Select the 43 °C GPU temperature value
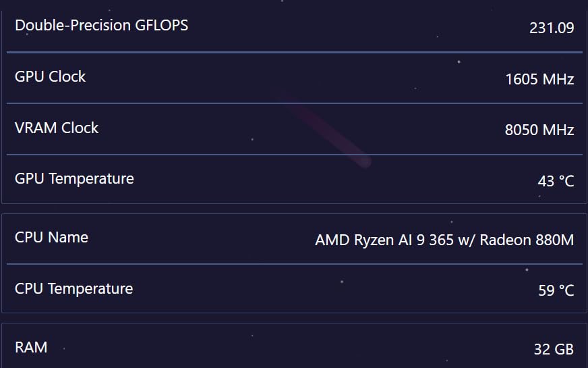Screen dimensions: 588x368 [556, 181]
